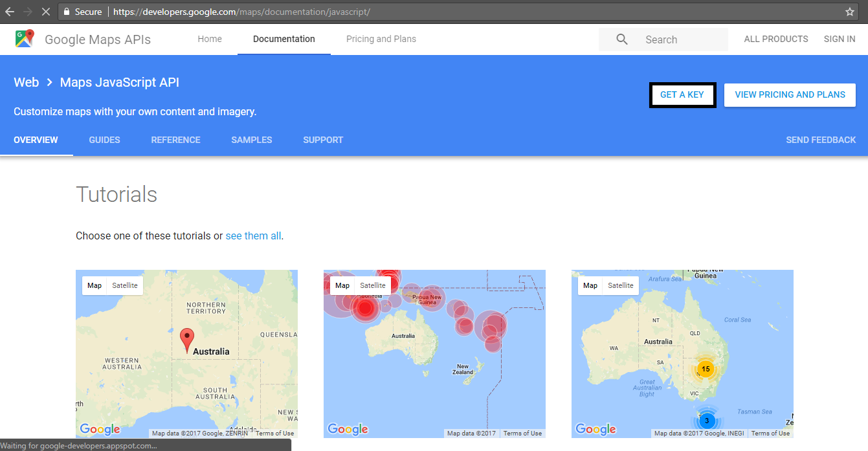Image resolution: width=868 pixels, height=451 pixels.
Task: Click the Google logo on the second map
Action: click(348, 429)
